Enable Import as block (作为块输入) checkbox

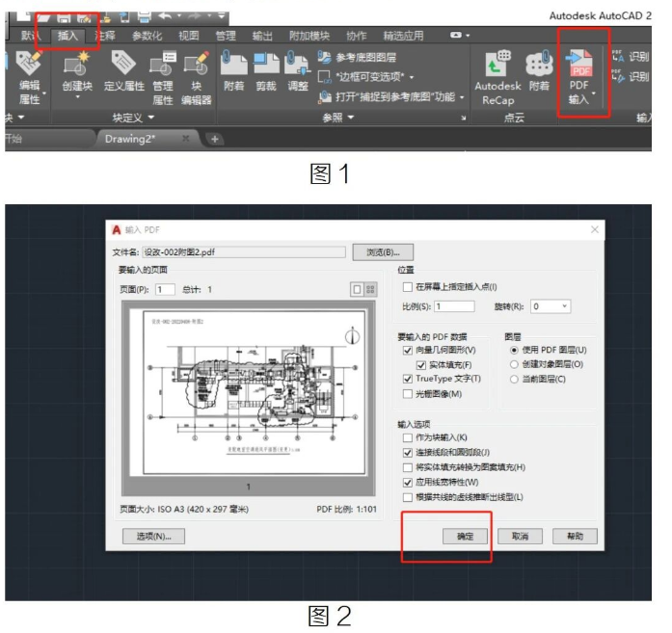click(407, 437)
